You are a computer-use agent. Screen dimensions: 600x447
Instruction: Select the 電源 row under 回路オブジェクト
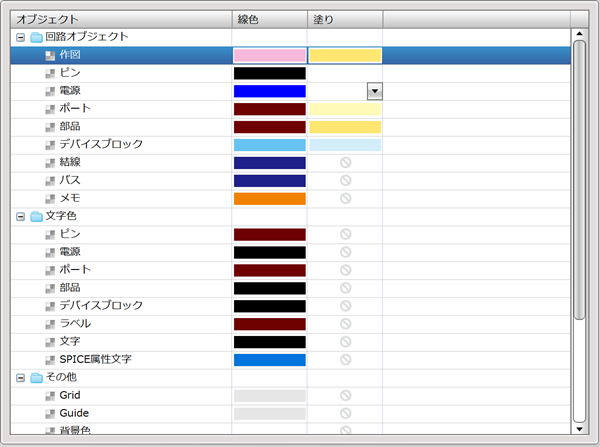tap(290, 91)
